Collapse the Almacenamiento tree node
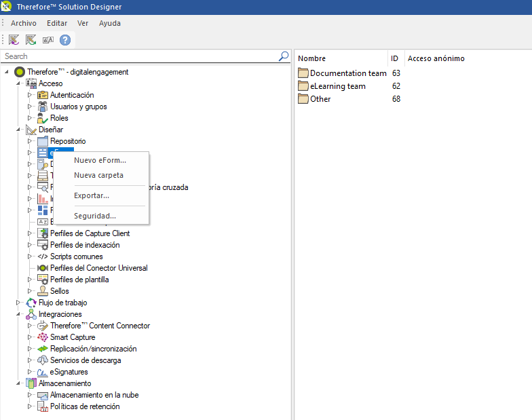 (x=18, y=383)
